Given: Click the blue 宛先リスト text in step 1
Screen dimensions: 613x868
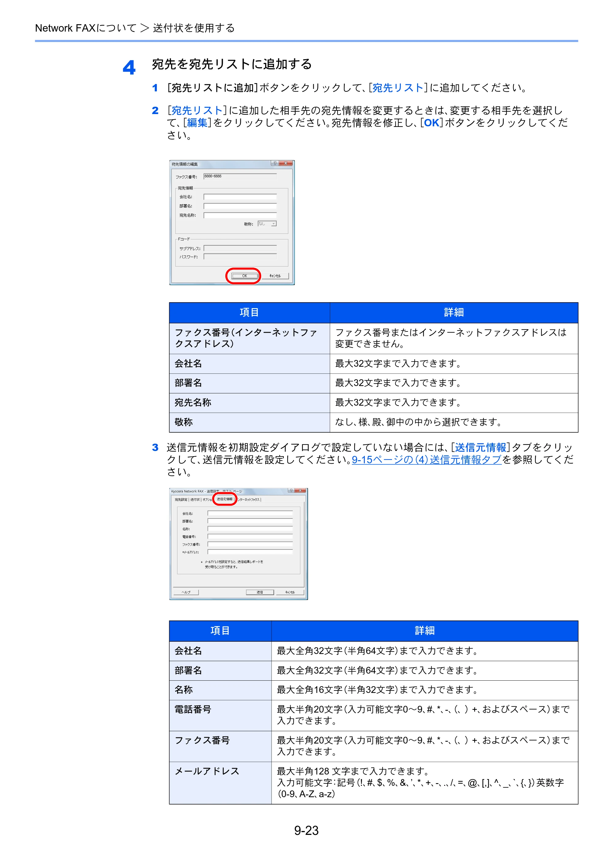Looking at the screenshot, I should click(x=398, y=88).
